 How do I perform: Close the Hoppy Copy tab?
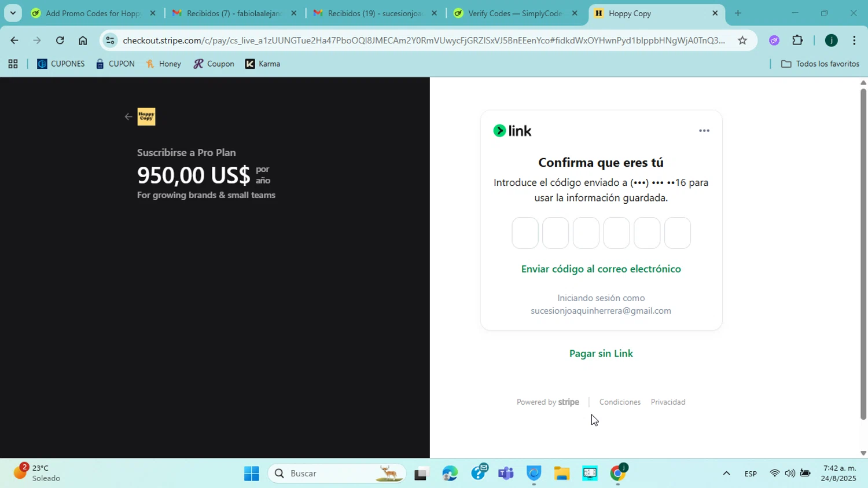(x=715, y=13)
